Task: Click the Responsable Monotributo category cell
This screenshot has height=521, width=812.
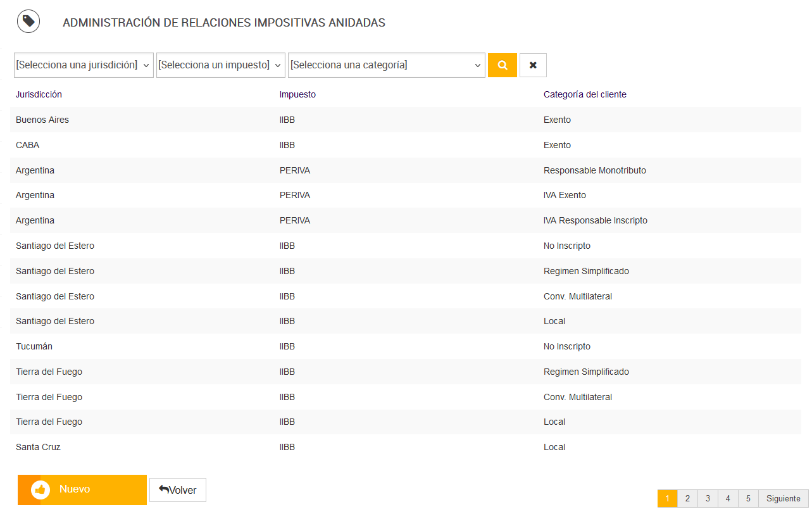Action: point(594,170)
